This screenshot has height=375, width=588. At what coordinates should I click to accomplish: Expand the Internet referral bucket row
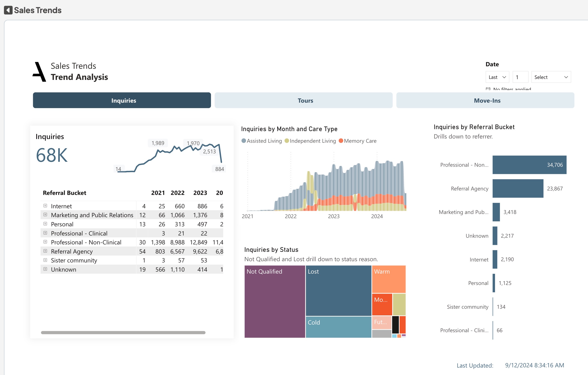[45, 206]
